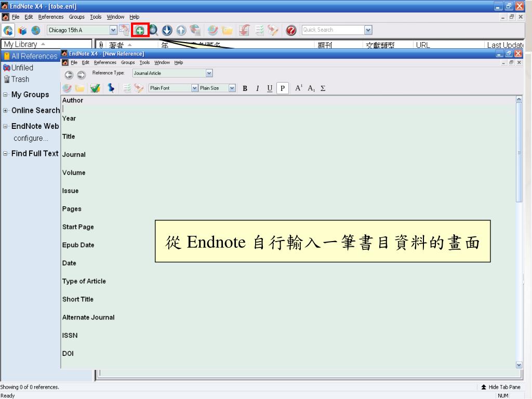The width and height of the screenshot is (532, 399).
Task: Collapse the Find Full Text section
Action: (x=5, y=154)
